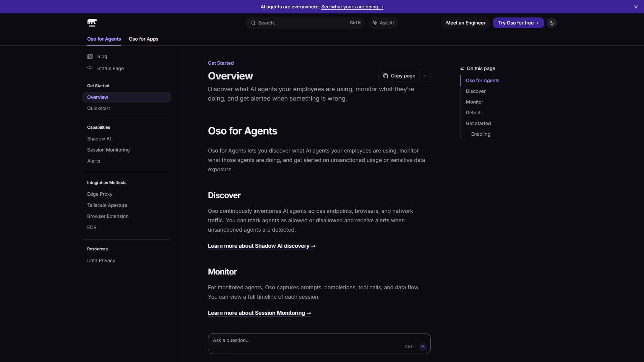Open the Browser Extension page
Viewport: 644px width, 362px height.
[x=126, y=216]
